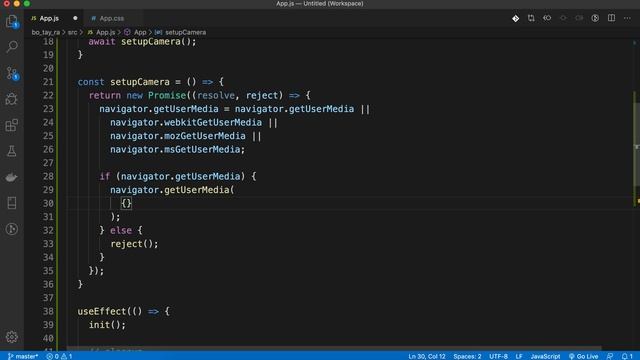Click the dimmed forward icon next to circle

[579, 18]
